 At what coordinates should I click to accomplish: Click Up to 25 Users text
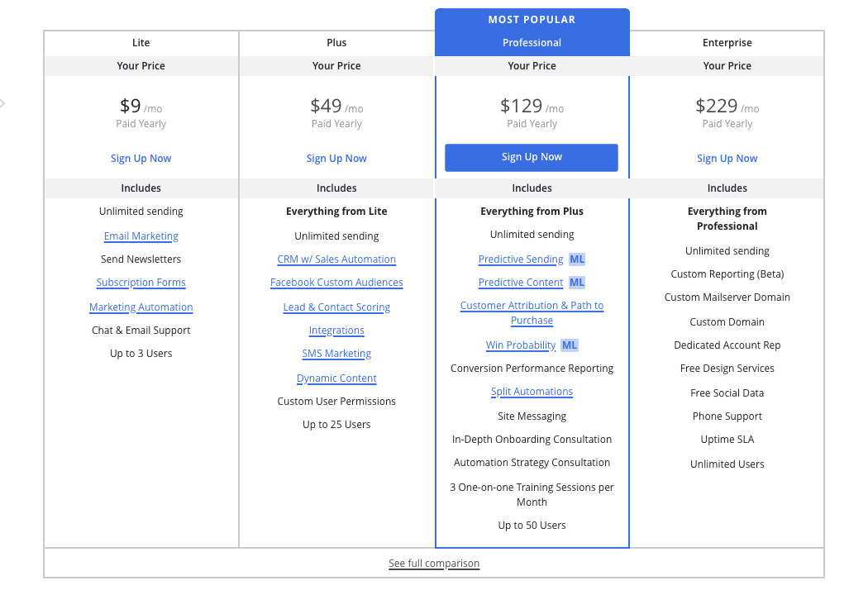(x=336, y=425)
